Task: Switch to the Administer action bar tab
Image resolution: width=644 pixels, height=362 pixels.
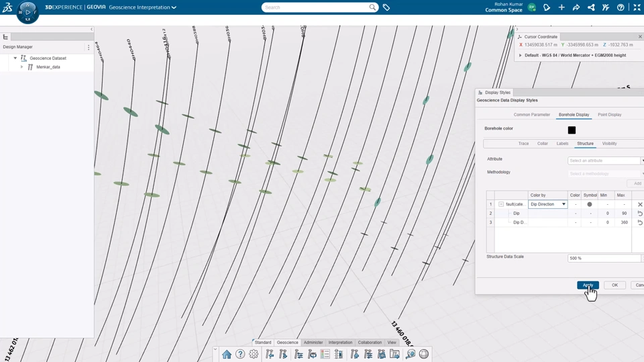Action: point(313,343)
